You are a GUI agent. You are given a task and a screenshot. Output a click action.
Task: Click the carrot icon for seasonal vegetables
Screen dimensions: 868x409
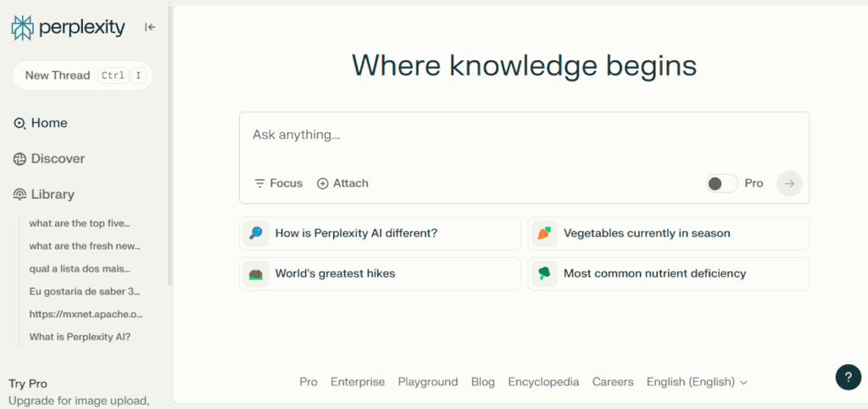tap(544, 233)
